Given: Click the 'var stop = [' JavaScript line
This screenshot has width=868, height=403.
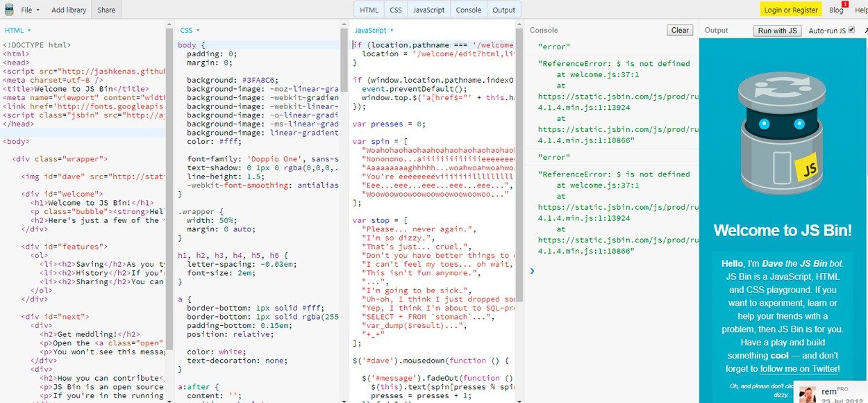Looking at the screenshot, I should tap(380, 220).
